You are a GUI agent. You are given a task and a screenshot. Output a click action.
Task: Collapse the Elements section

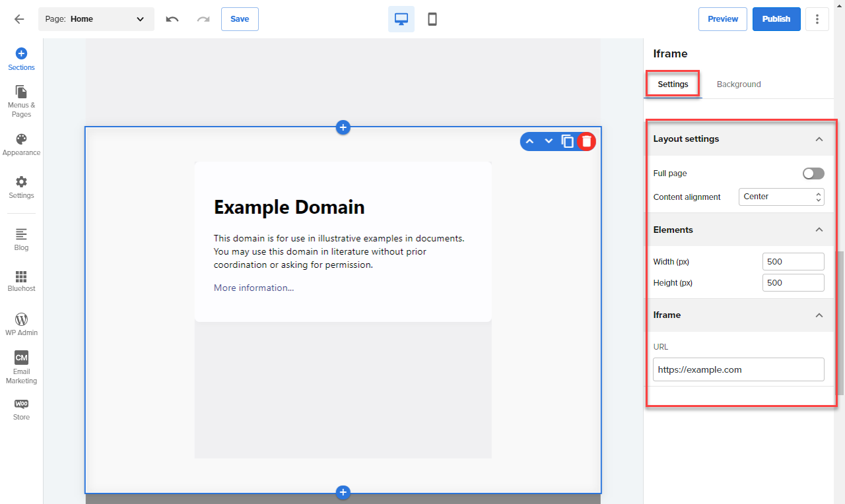[819, 230]
